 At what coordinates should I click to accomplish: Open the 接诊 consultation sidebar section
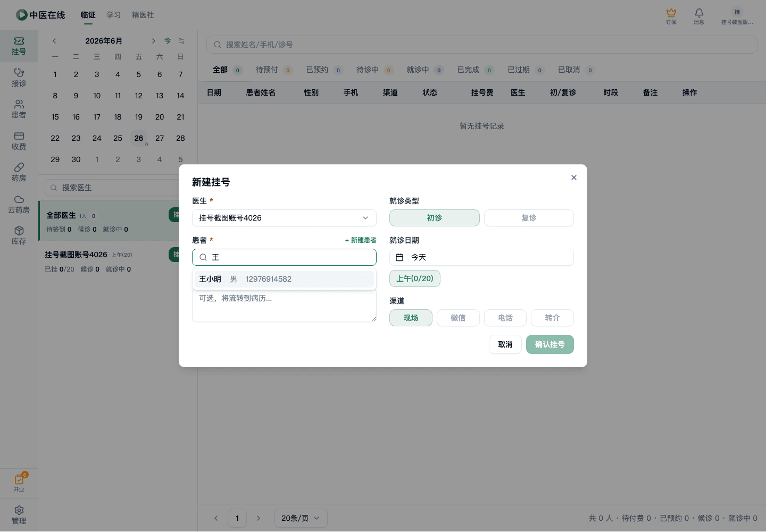19,78
